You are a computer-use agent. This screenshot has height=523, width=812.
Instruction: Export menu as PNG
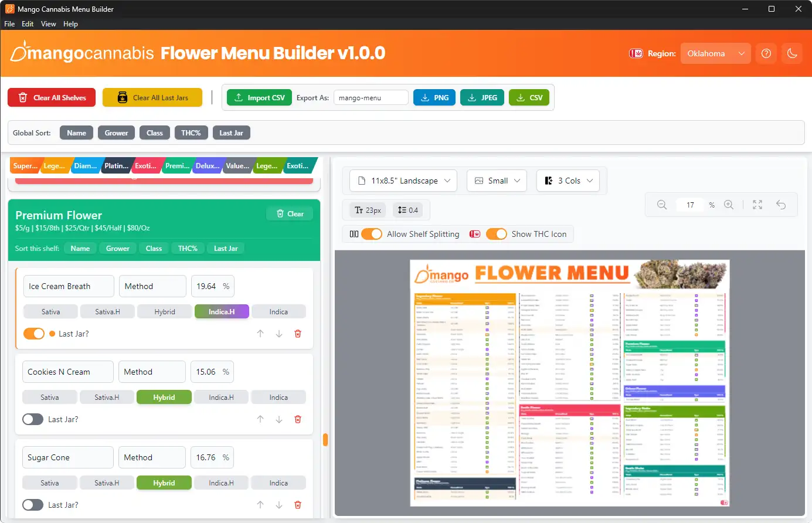click(x=435, y=97)
